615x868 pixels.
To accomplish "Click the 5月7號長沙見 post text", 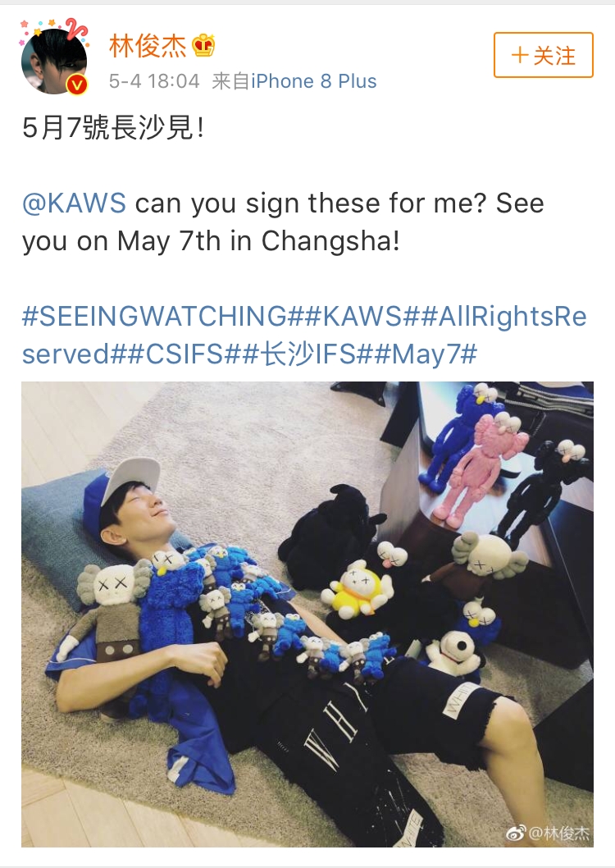I will [113, 129].
